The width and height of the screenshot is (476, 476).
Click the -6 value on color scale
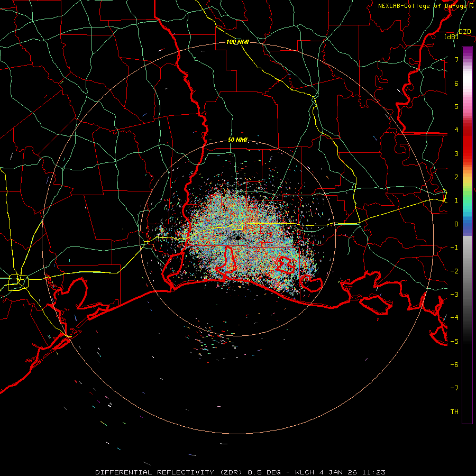[454, 364]
